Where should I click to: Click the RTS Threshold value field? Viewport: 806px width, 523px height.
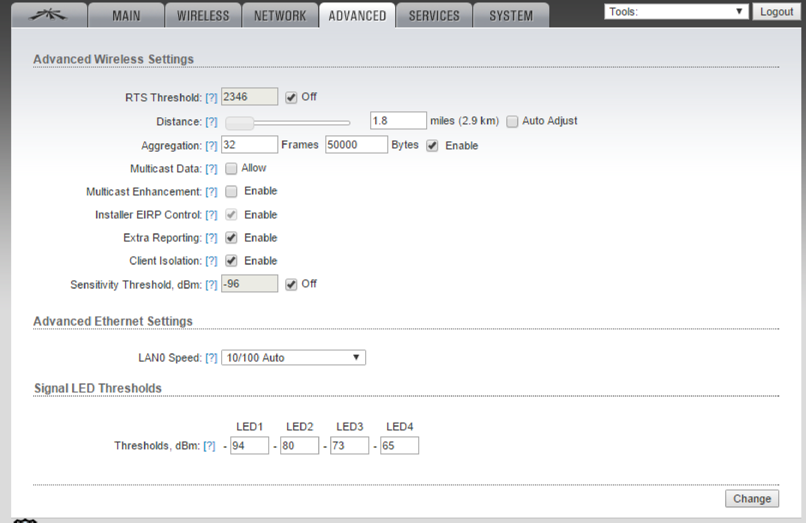pos(249,97)
